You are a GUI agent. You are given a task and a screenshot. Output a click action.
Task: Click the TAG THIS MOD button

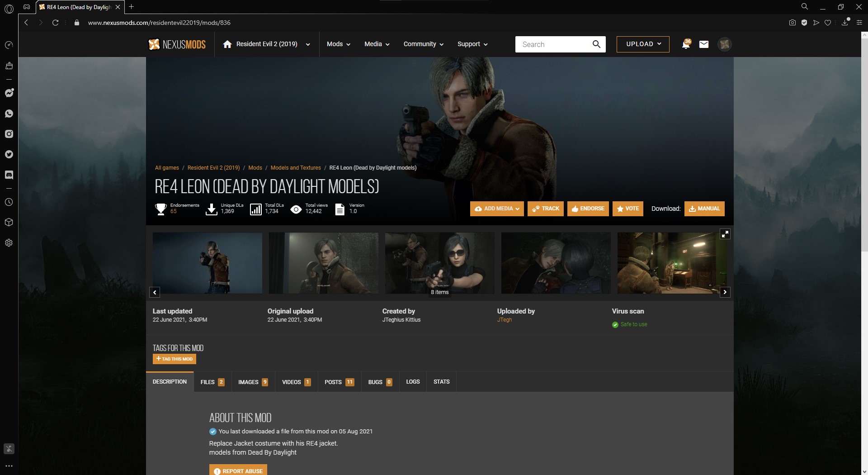tap(175, 359)
